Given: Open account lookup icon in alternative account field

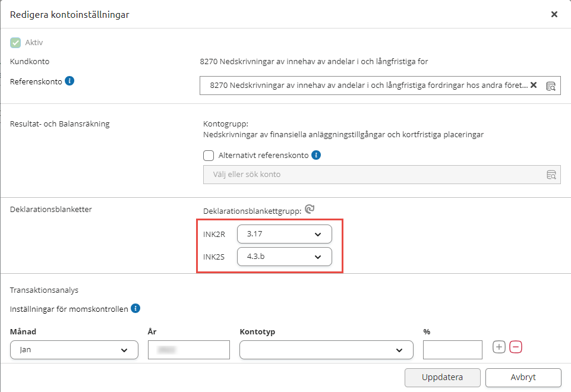Looking at the screenshot, I should (x=551, y=175).
